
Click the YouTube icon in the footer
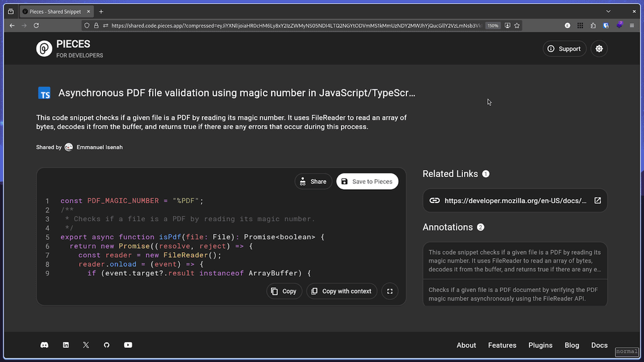pos(128,345)
